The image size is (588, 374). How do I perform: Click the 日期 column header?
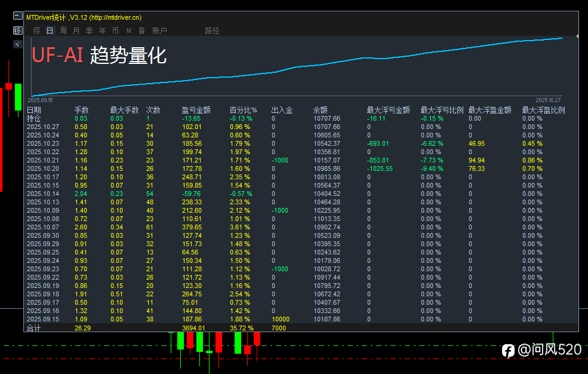click(x=34, y=110)
